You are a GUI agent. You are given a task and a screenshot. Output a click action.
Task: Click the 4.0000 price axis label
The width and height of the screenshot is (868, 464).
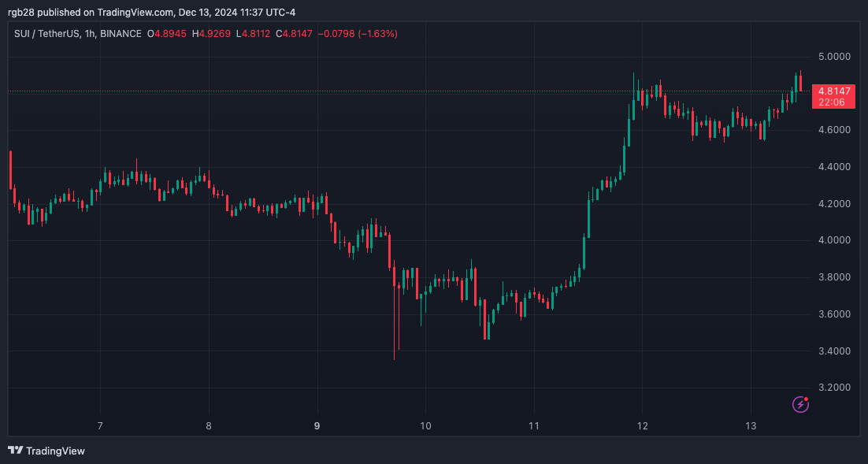click(x=835, y=240)
